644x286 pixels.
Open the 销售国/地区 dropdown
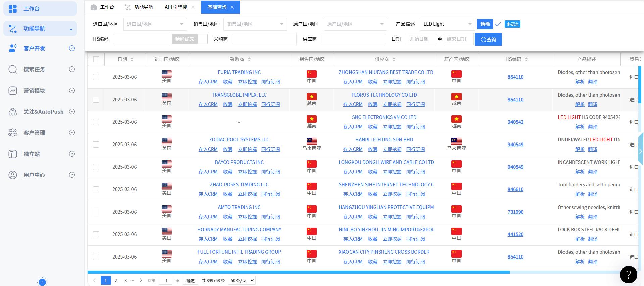click(255, 24)
